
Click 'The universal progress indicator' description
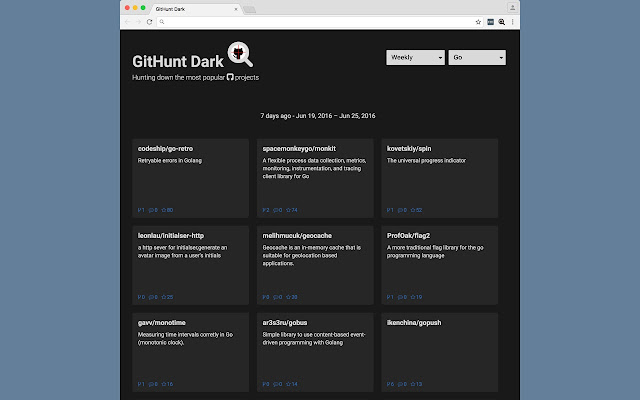tap(426, 160)
